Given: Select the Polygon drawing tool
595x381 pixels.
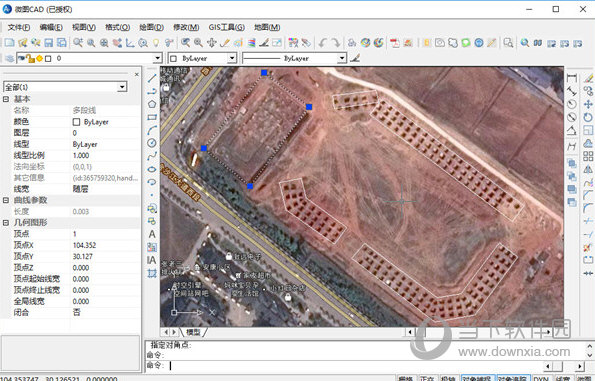Looking at the screenshot, I should click(152, 104).
